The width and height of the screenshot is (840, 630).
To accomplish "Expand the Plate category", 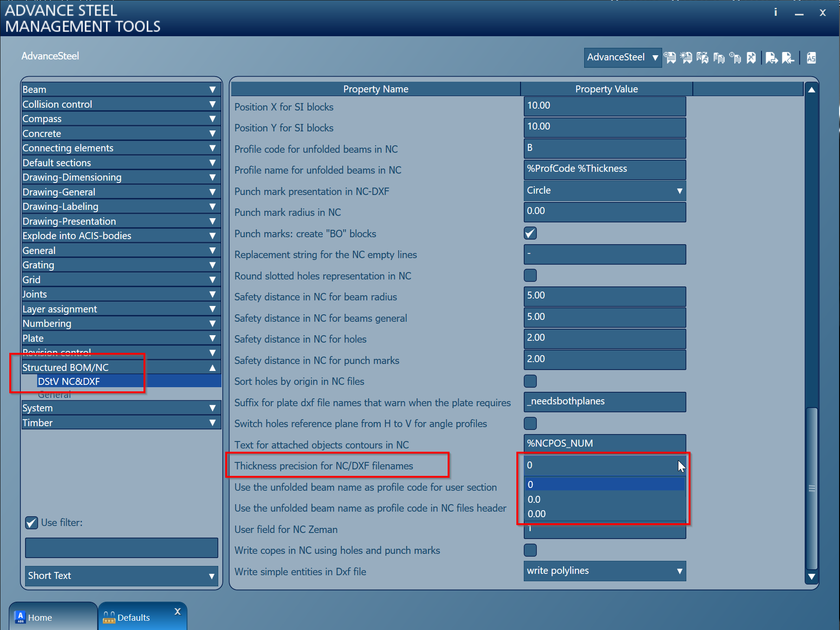I will tap(121, 338).
